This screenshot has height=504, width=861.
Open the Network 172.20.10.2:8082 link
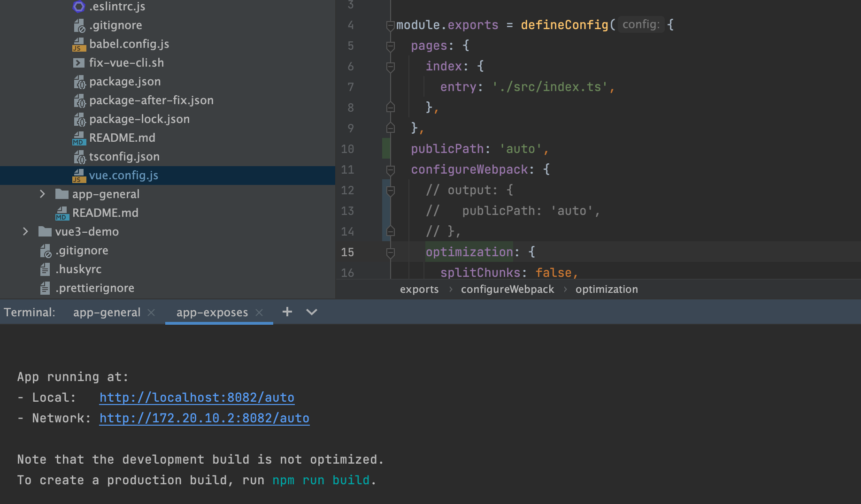point(204,418)
